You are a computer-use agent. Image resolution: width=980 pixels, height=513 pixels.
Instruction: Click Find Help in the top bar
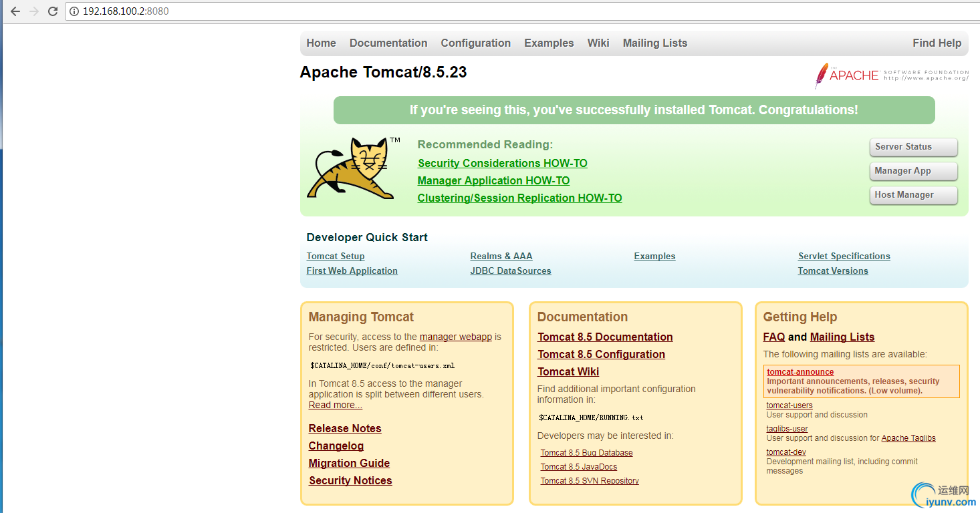pyautogui.click(x=937, y=43)
